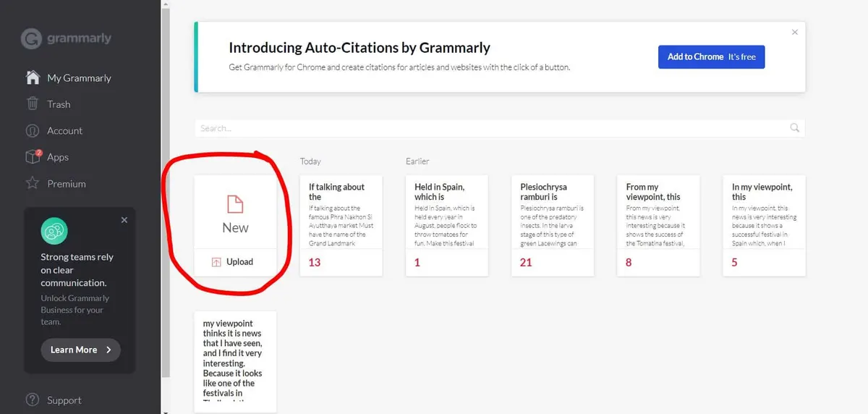
Task: Click the Account user icon
Action: point(33,130)
